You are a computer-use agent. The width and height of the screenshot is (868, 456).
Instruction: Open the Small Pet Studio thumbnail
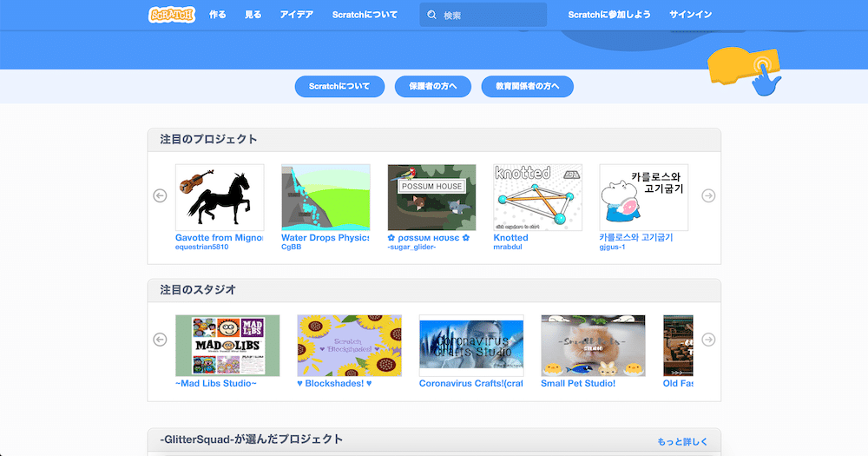pyautogui.click(x=593, y=346)
